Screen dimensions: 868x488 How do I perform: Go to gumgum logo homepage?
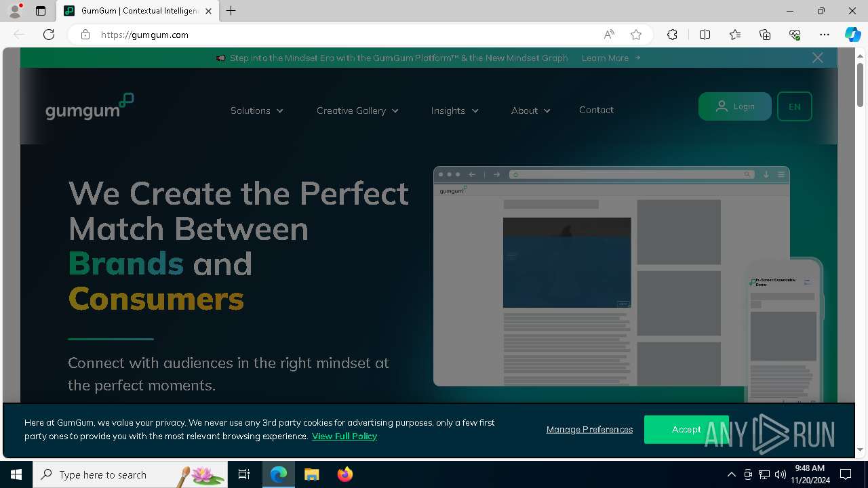point(90,106)
